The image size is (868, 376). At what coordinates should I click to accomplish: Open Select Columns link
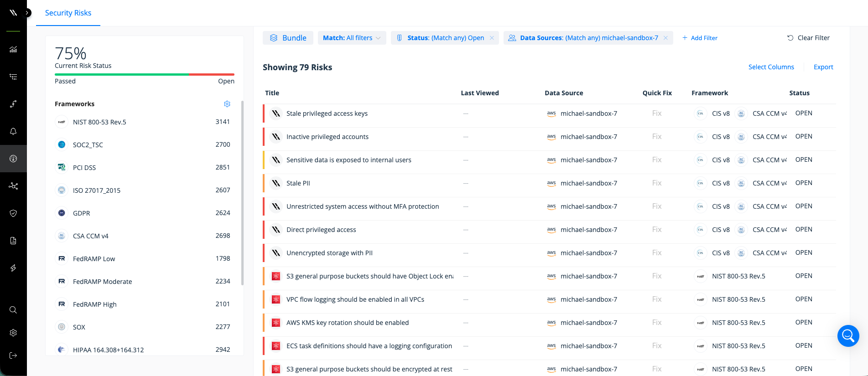pyautogui.click(x=771, y=67)
